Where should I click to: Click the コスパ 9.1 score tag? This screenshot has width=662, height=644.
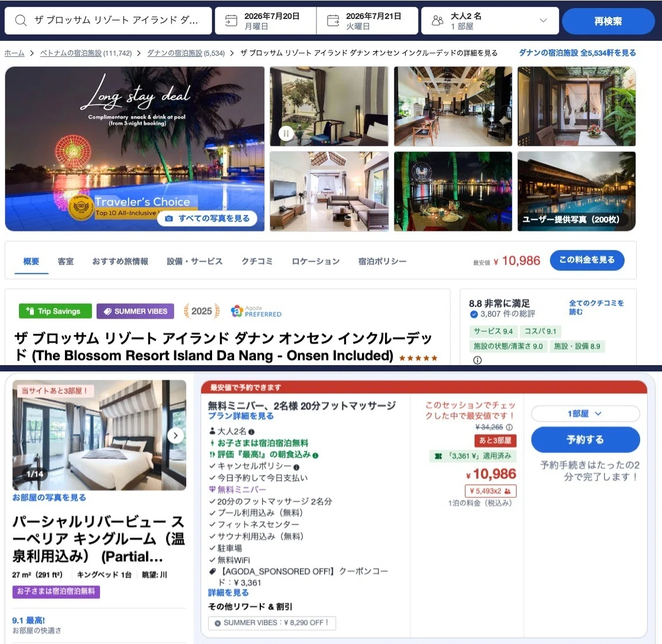tap(540, 331)
